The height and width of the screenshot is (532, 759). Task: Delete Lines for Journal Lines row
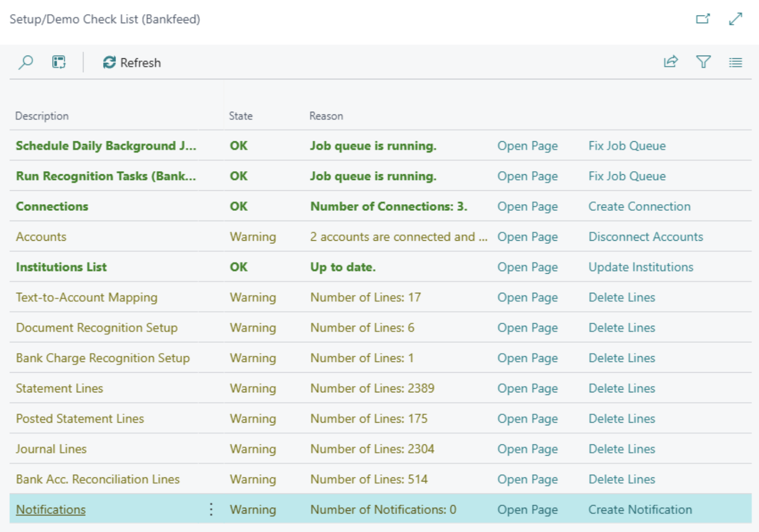(x=622, y=449)
